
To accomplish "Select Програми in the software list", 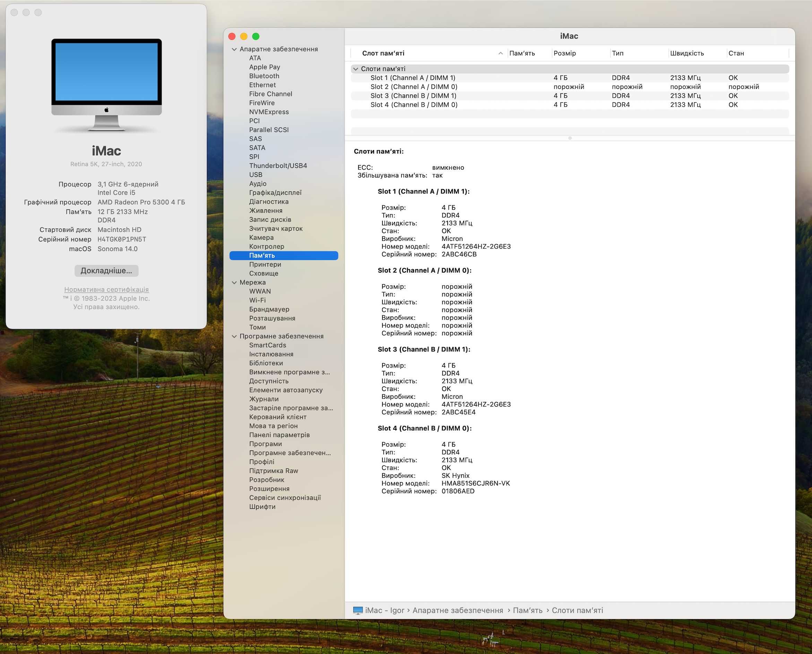I will (x=266, y=444).
